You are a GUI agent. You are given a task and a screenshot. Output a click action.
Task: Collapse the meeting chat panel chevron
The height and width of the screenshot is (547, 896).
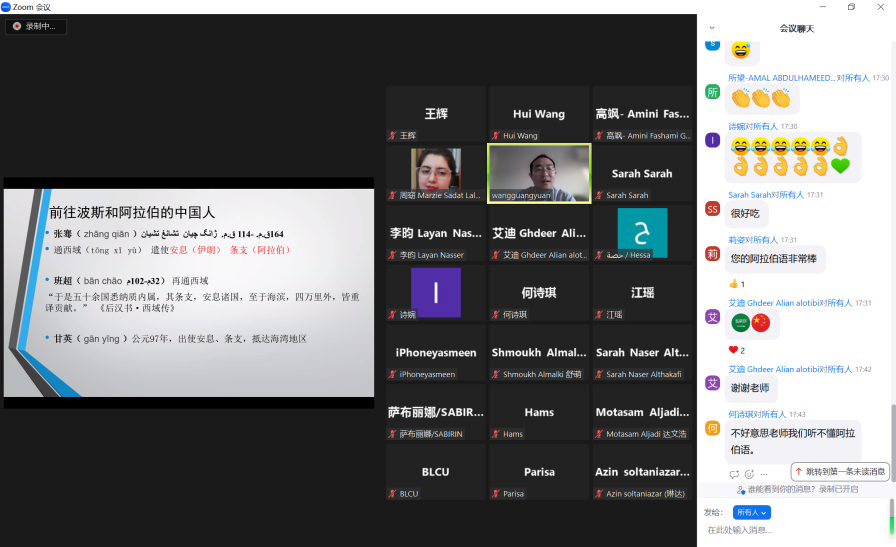(x=712, y=28)
